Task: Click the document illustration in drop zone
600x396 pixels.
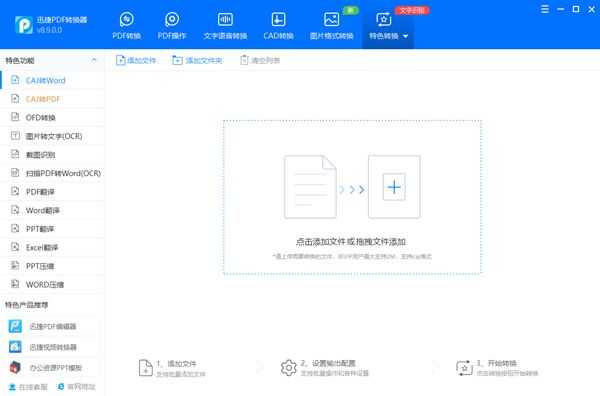Action: 310,187
